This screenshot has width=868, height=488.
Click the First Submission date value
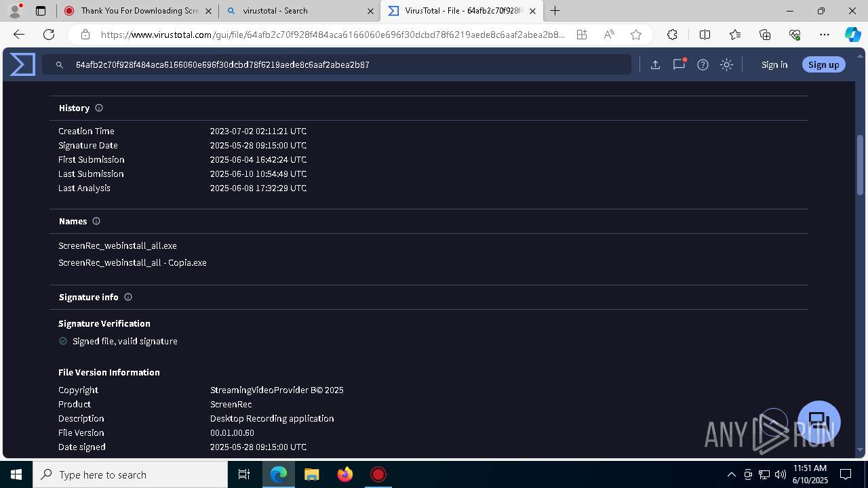tap(258, 159)
